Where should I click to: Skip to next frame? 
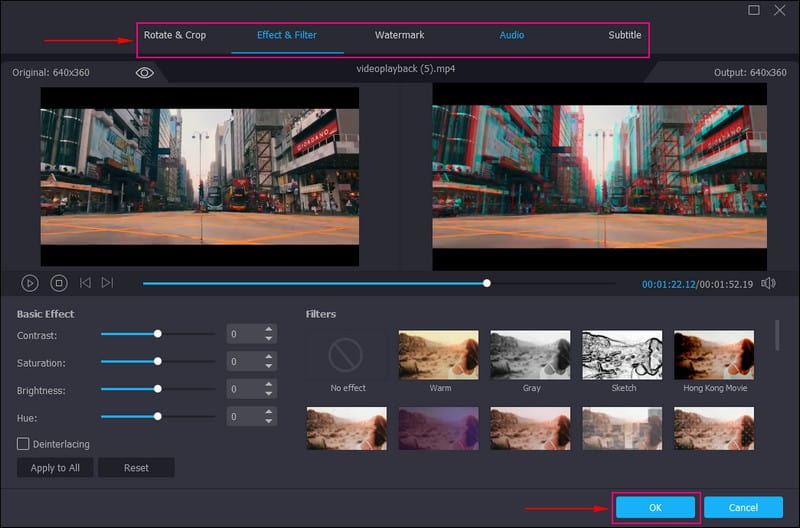coord(107,283)
